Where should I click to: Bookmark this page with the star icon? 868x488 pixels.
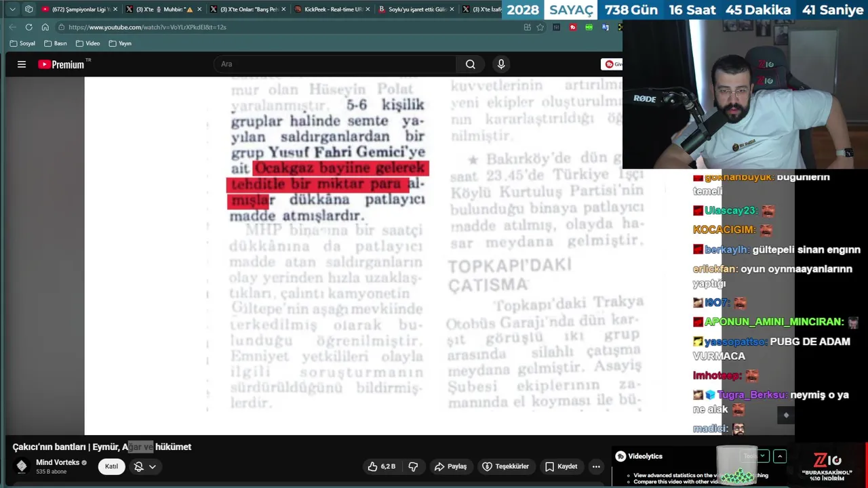click(x=540, y=27)
